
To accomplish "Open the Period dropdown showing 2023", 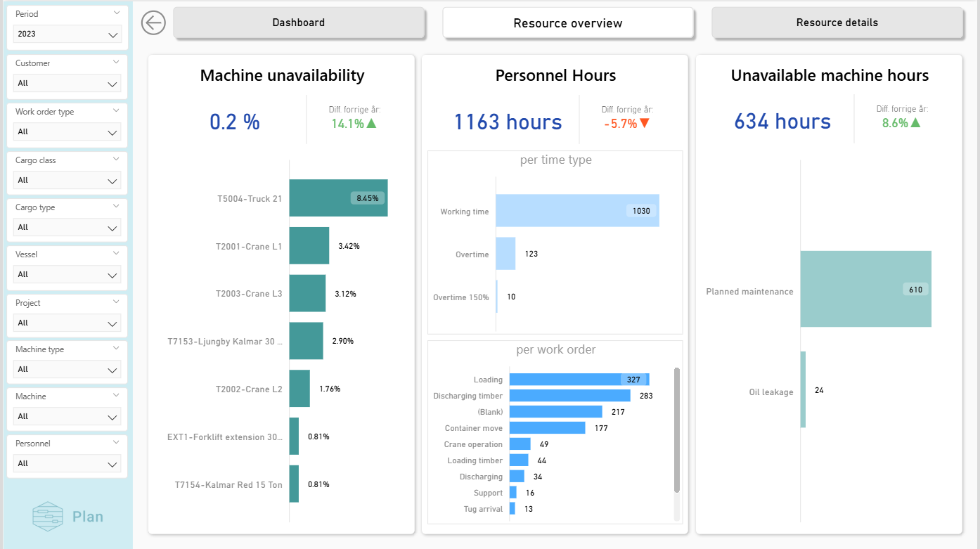I will coord(67,34).
